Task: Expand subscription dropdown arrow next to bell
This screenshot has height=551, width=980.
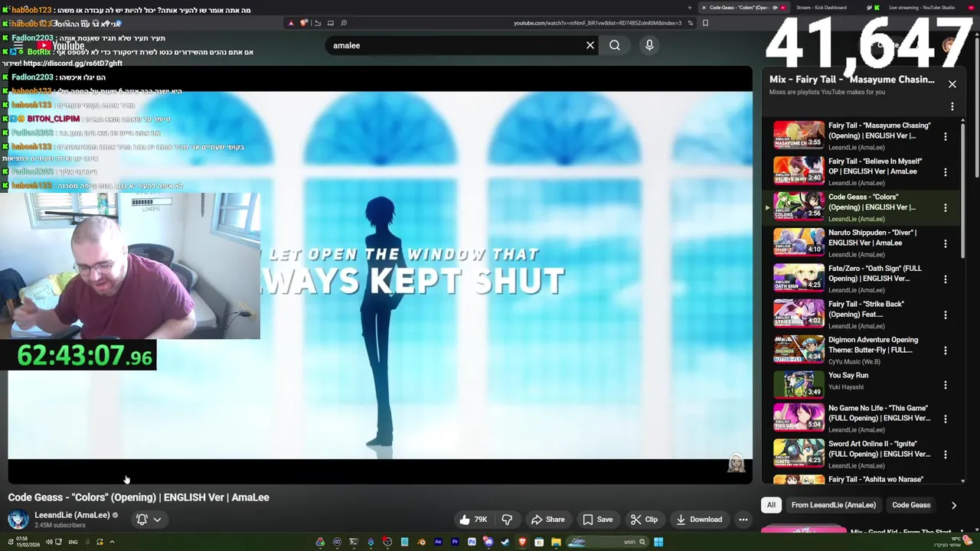Action: 157,520
